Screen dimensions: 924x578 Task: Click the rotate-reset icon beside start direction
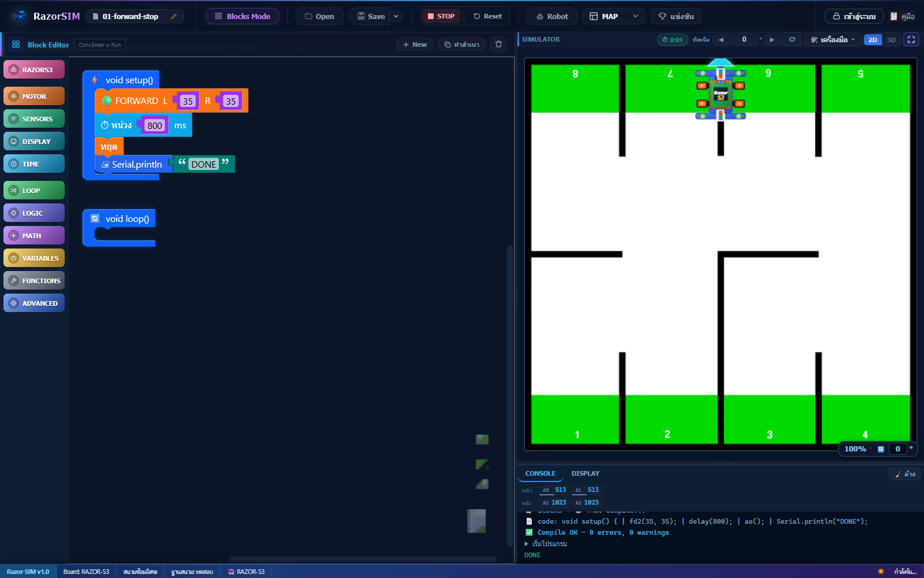tap(792, 39)
